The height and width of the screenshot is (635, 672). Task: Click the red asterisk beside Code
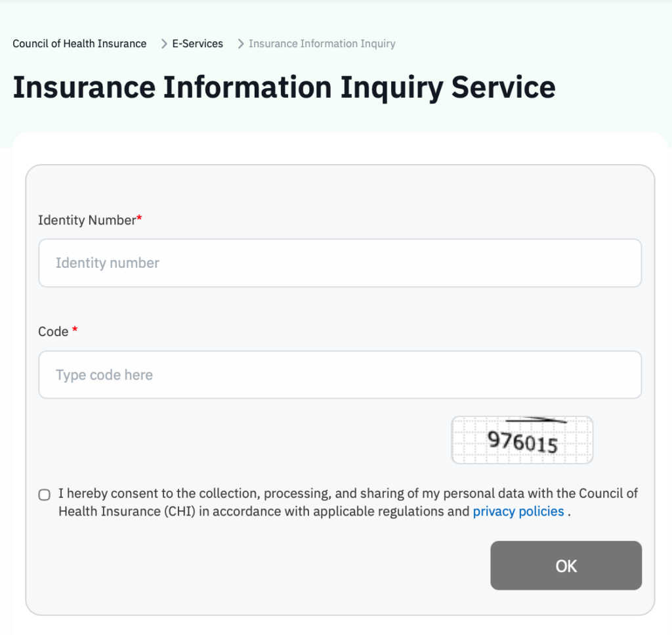point(75,330)
